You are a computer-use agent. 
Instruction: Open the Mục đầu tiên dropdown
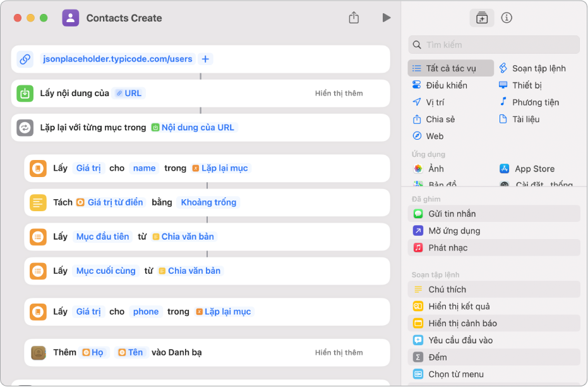click(102, 237)
